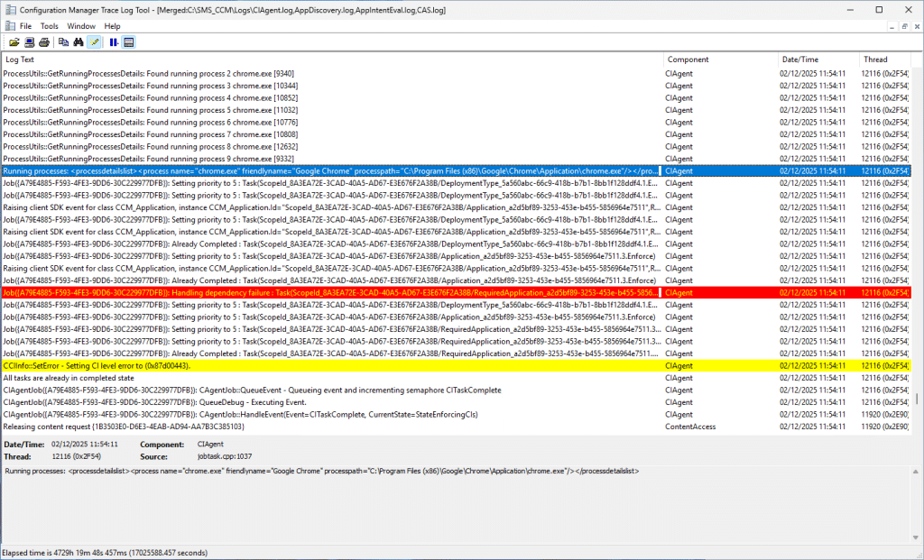924x560 pixels.
Task: Select the red 'Handling dependency failure' log row
Action: [x=330, y=292]
